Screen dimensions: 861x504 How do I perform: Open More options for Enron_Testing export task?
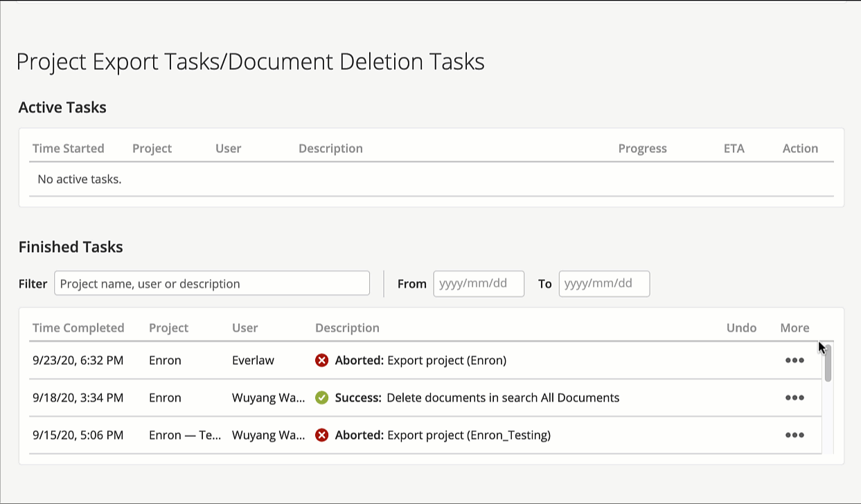795,435
